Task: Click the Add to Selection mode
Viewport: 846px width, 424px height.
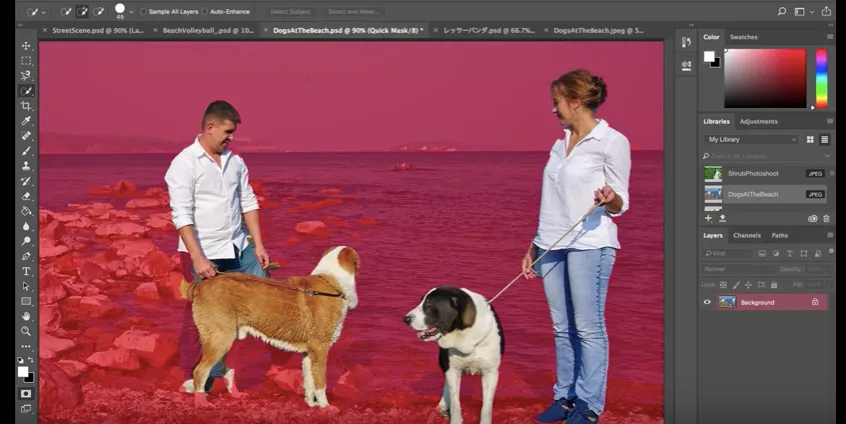Action: click(x=82, y=11)
